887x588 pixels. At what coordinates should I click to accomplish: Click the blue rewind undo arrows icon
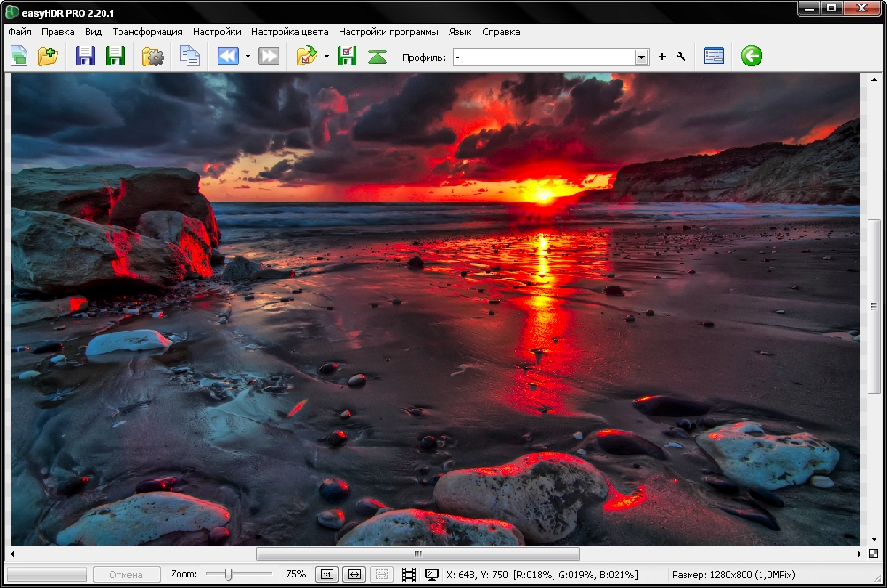pos(228,57)
